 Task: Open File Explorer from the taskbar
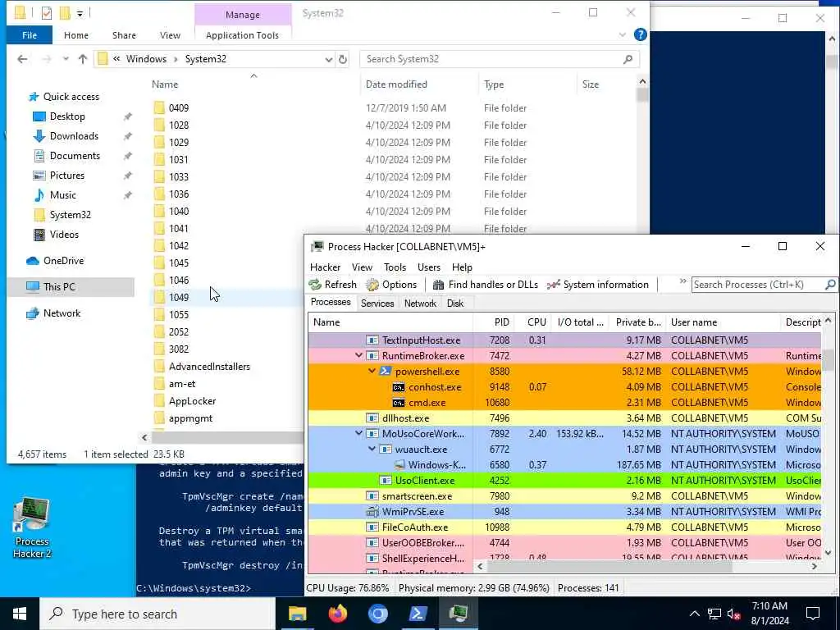(297, 614)
